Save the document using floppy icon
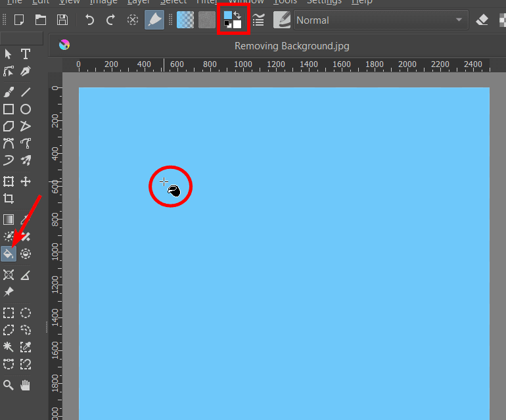506x420 pixels. (x=62, y=20)
